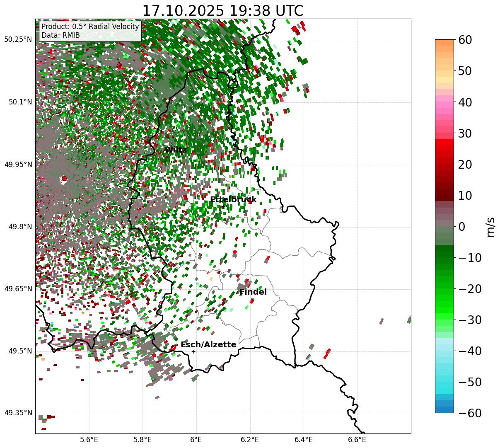The image size is (500, 448).
Task: Click the colorbar value −10
Action: click(x=470, y=257)
